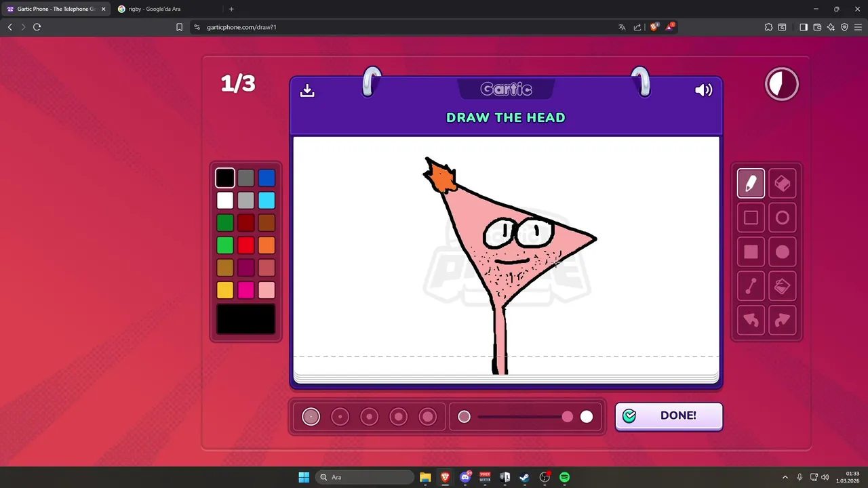Share this page via share icon
Screen dimensions: 868x488
tap(637, 27)
